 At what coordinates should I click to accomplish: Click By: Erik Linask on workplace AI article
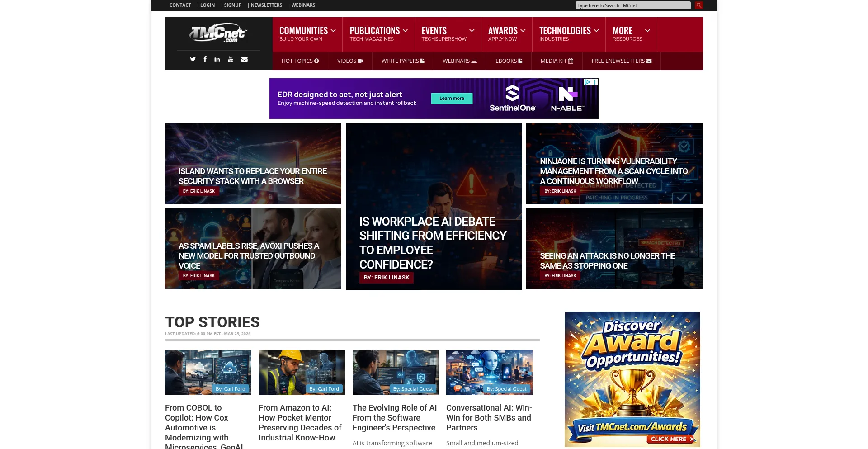click(387, 278)
